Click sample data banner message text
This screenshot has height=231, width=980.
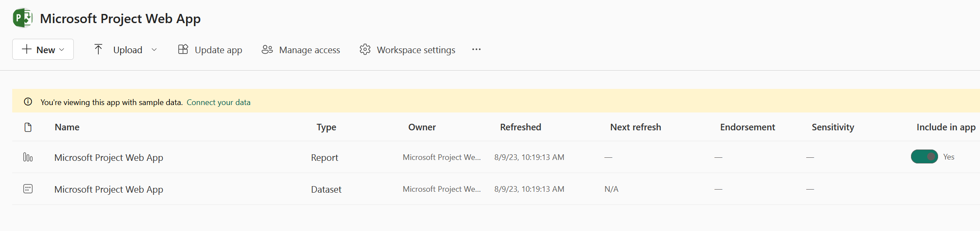pos(111,102)
